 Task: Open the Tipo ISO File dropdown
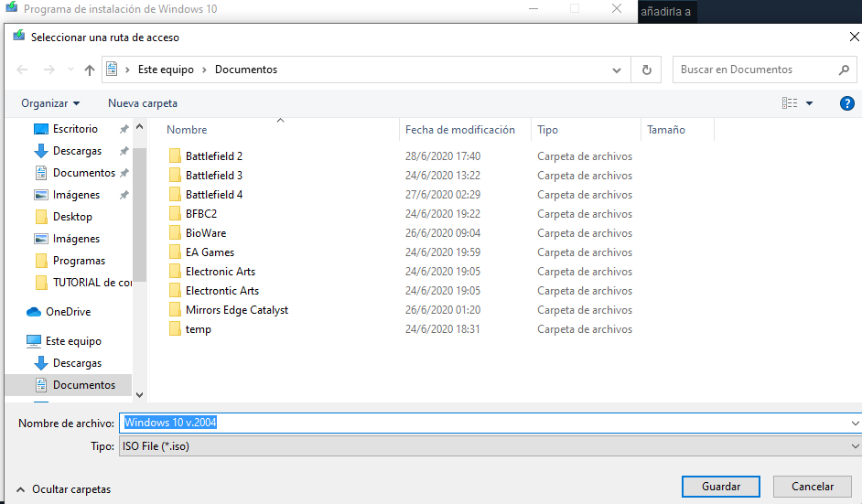coord(490,445)
